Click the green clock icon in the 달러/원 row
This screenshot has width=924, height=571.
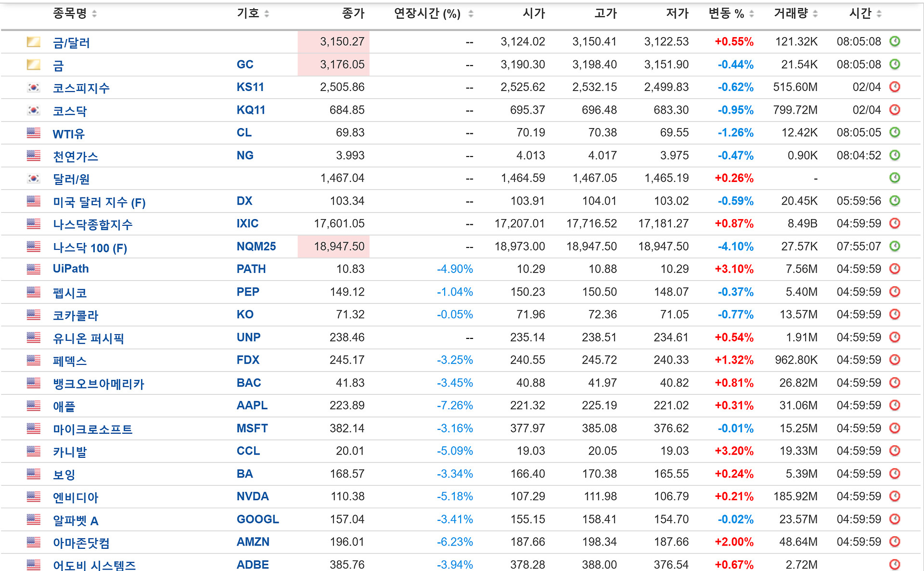(x=895, y=178)
